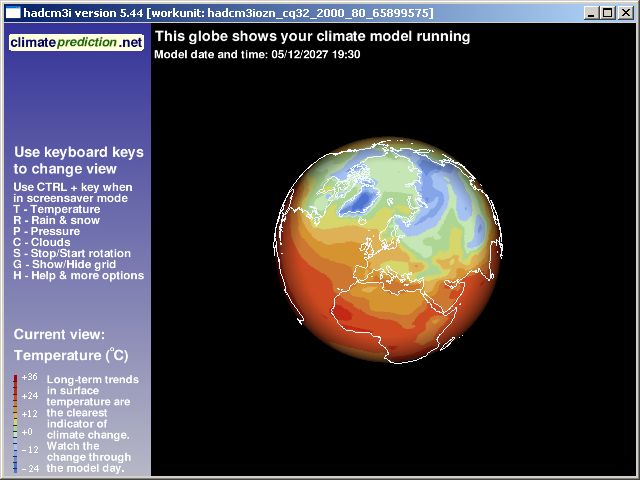The image size is (640, 480).
Task: Click the hadcm3i title bar icon
Action: coord(12,12)
